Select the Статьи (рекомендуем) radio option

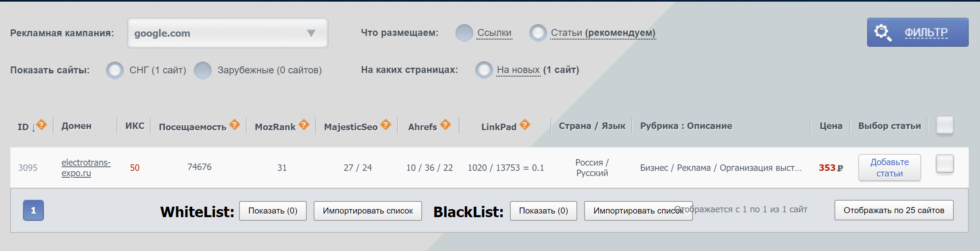coord(538,33)
